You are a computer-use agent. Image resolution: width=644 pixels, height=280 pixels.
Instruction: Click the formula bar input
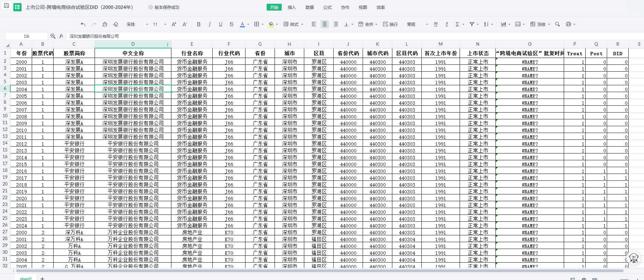pos(355,36)
